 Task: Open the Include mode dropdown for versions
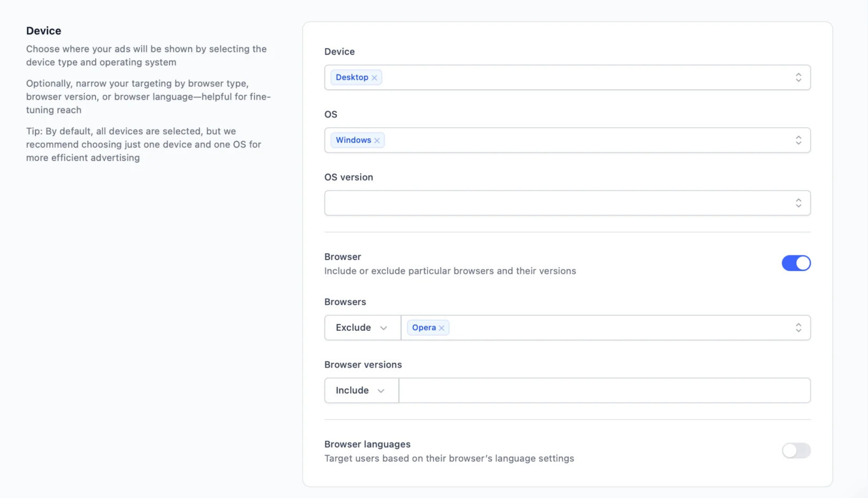click(361, 391)
